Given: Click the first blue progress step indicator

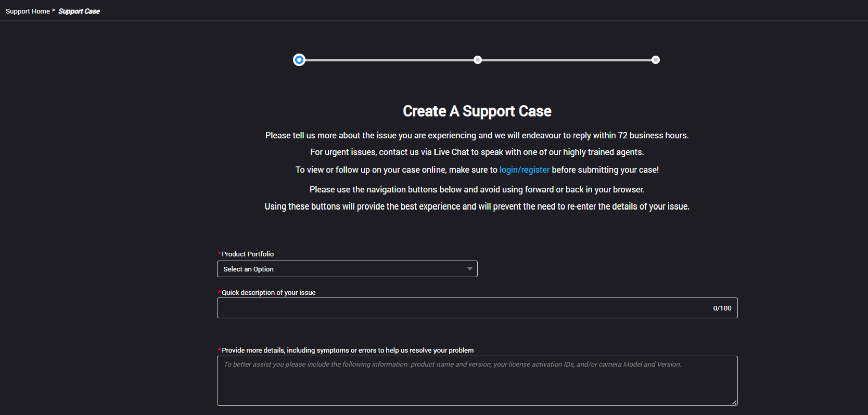Looking at the screenshot, I should tap(299, 59).
